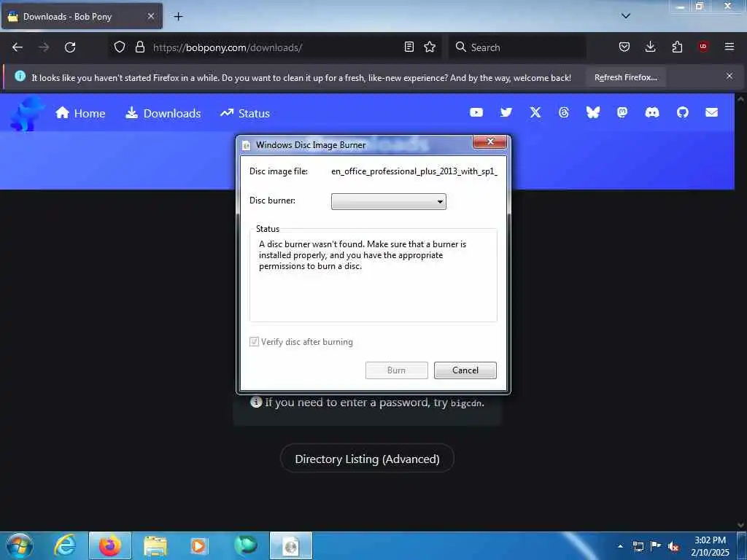
Task: Open the Firefox downloads panel icon
Action: pyautogui.click(x=650, y=47)
